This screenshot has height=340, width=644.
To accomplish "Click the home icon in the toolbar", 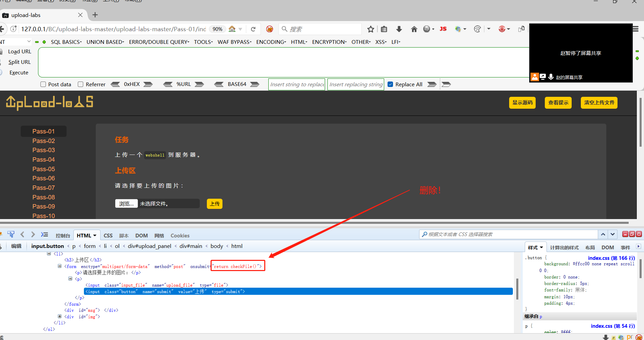I will (x=414, y=29).
